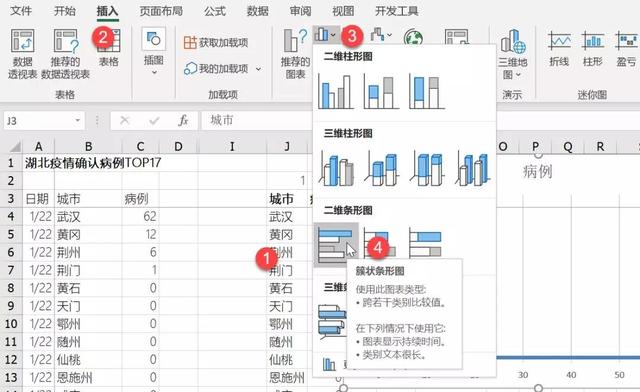The height and width of the screenshot is (392, 640).
Task: Select column P header
Action: pyautogui.click(x=535, y=146)
